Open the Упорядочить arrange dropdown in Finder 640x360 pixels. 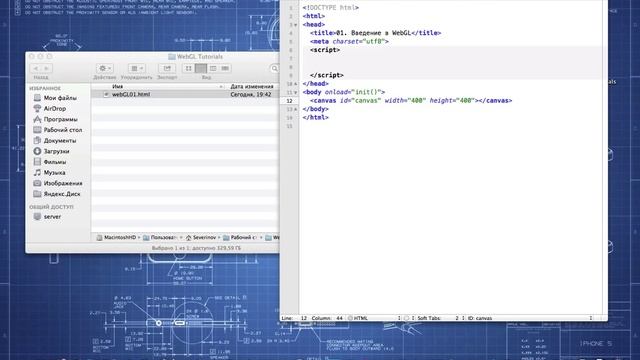pyautogui.click(x=136, y=68)
